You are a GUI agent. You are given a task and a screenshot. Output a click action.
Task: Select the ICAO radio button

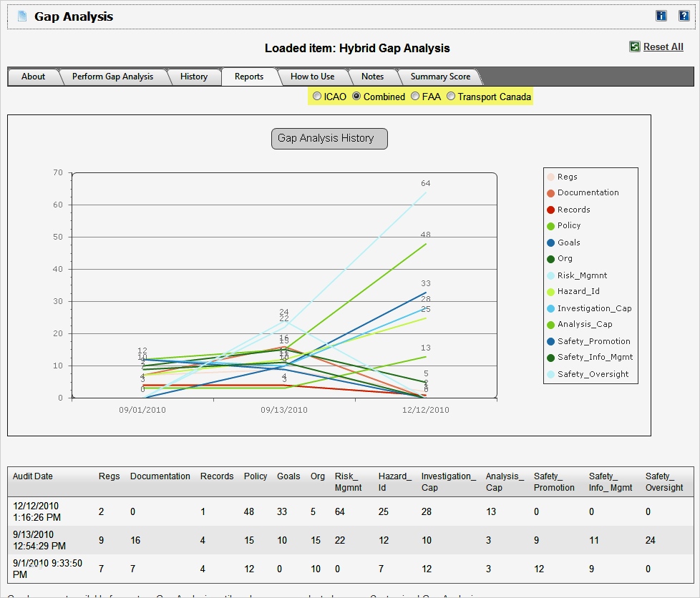[317, 96]
